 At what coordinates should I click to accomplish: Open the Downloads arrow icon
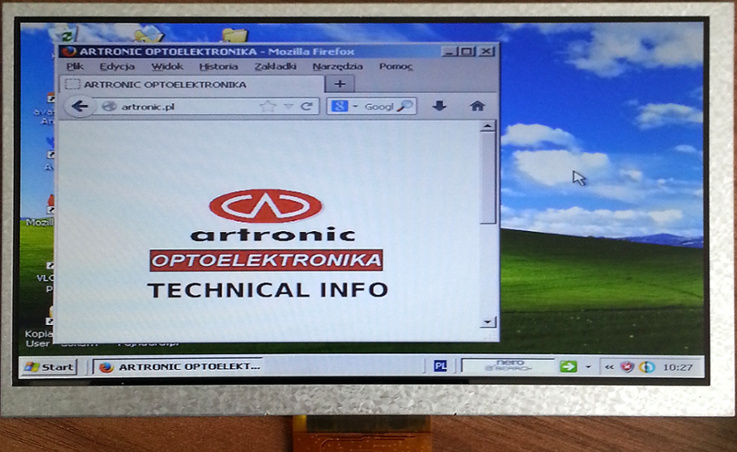tap(439, 106)
